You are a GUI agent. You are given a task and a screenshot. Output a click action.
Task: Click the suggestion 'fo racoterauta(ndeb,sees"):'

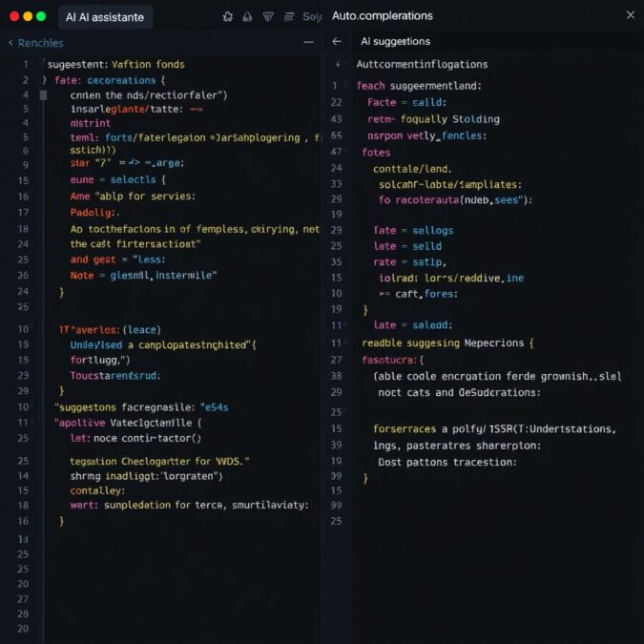click(x=455, y=200)
